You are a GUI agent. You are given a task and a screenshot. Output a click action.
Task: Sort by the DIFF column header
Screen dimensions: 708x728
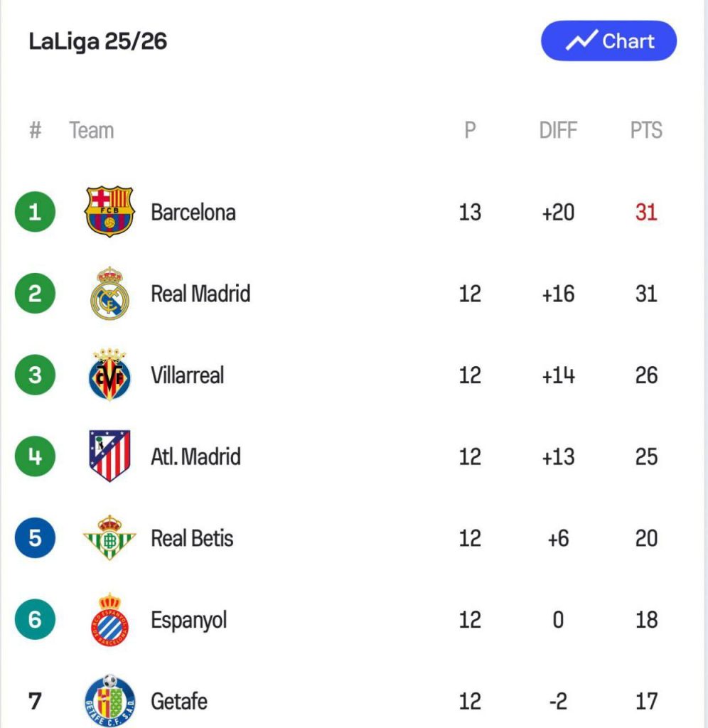pos(558,131)
